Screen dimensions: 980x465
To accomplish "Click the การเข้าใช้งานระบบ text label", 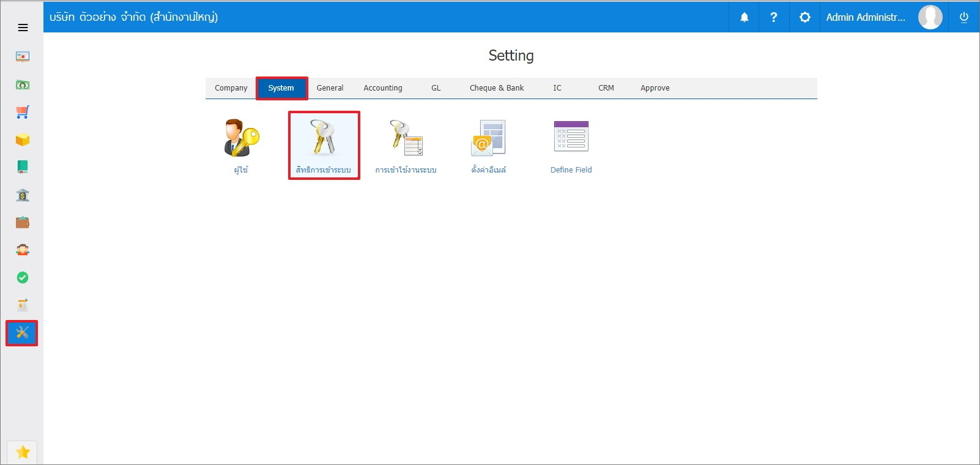I will pyautogui.click(x=406, y=170).
